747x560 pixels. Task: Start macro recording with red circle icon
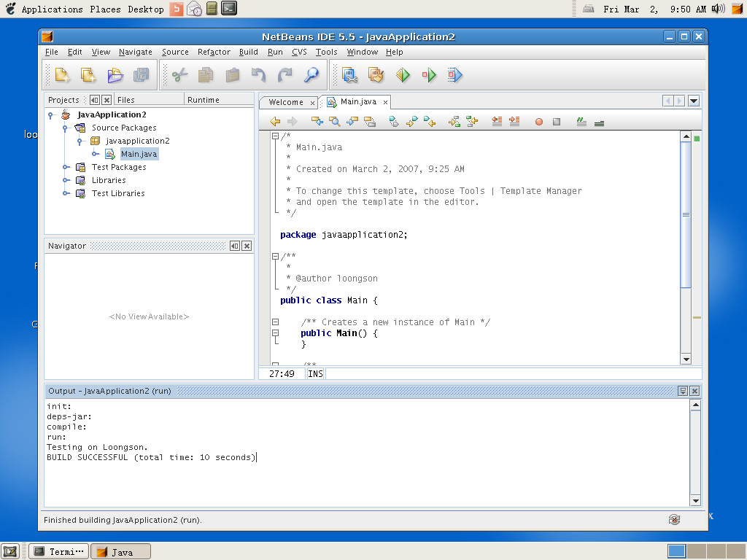coord(539,122)
